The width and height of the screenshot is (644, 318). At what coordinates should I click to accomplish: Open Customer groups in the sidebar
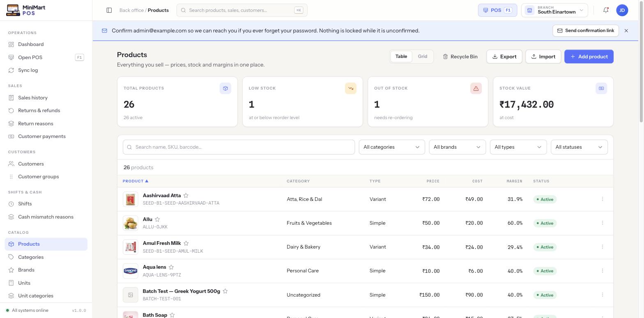[x=46, y=177]
